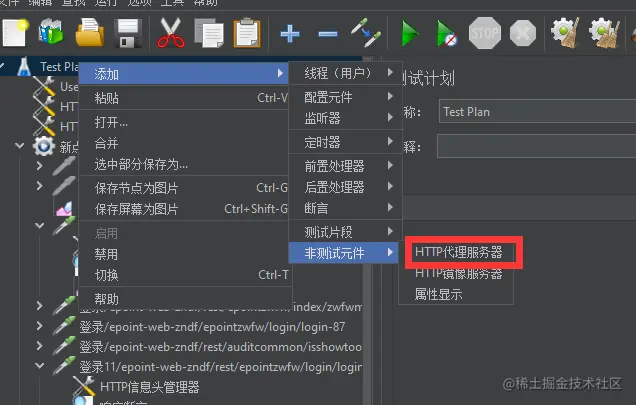Open 帮助 in the context menu

pos(184,299)
